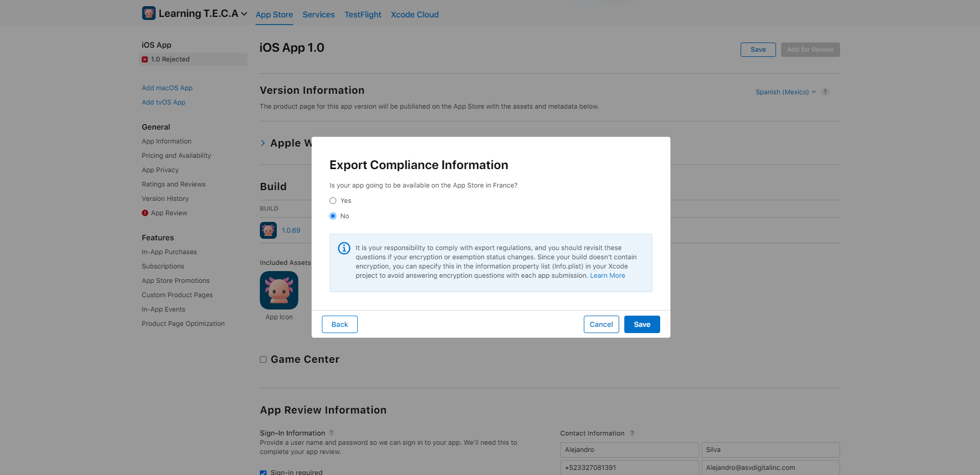Click help icon beside Sign-In Information
The image size is (980, 475).
coord(332,433)
